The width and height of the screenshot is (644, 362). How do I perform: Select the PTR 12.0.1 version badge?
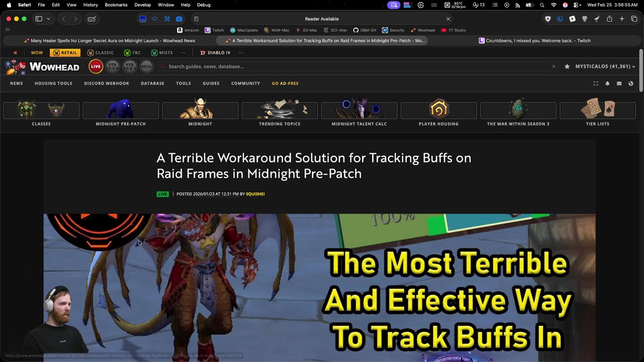point(130,66)
